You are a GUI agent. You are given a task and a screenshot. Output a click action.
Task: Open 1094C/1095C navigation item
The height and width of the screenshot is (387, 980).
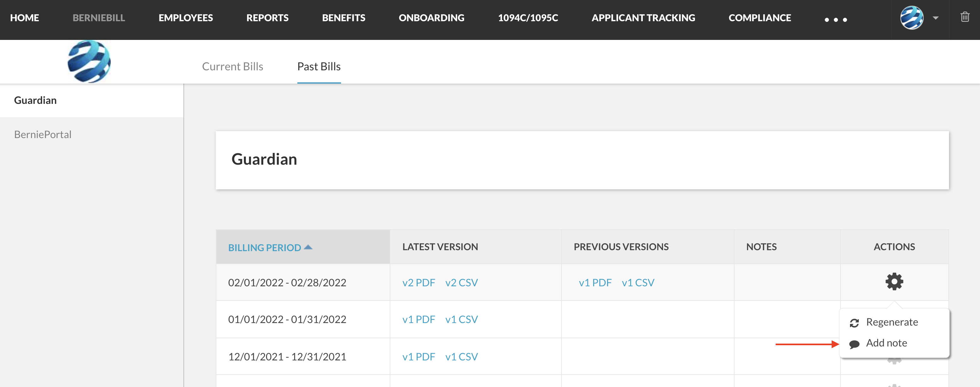tap(528, 18)
